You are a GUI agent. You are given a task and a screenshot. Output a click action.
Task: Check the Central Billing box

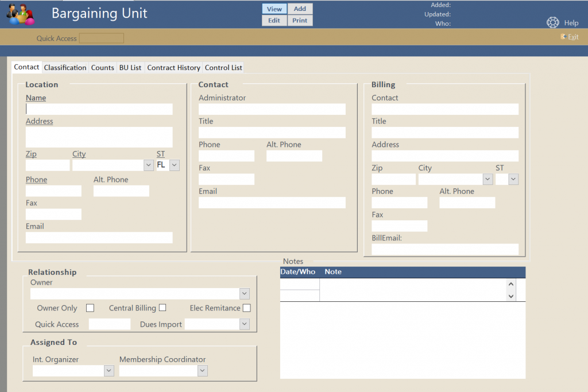click(x=163, y=308)
